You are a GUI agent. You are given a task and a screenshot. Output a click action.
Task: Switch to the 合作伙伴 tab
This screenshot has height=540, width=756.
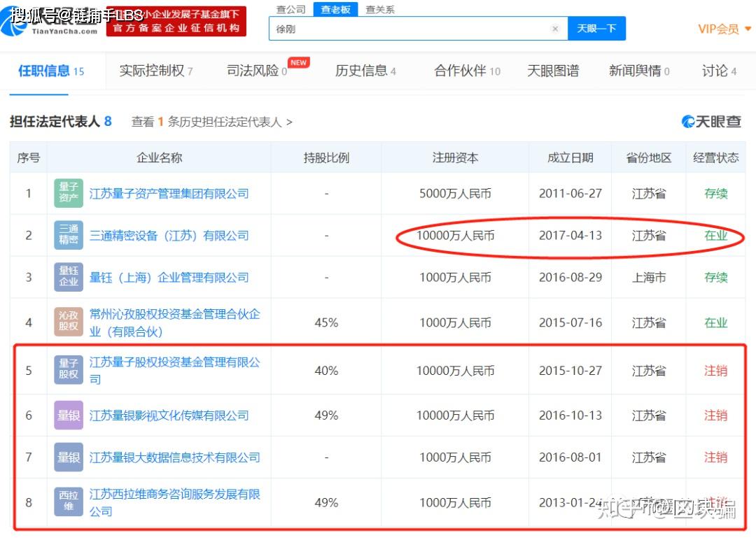(467, 71)
